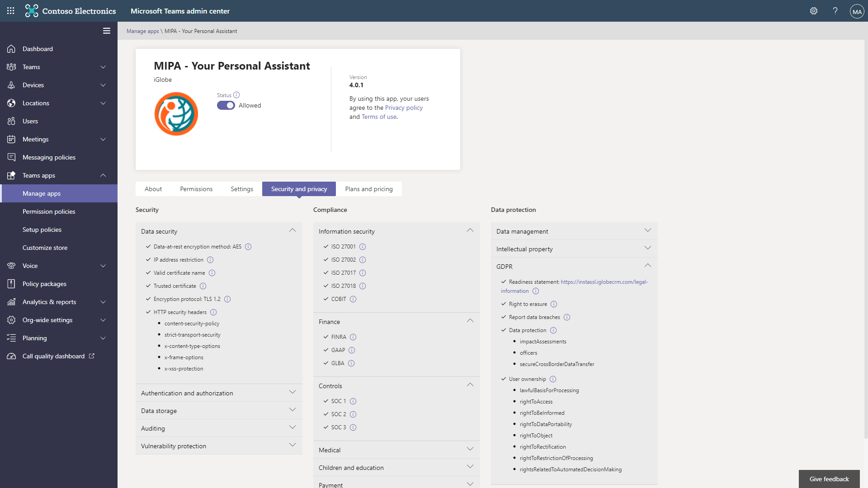Open the MA account avatar
868x488 pixels.
[x=857, y=11]
